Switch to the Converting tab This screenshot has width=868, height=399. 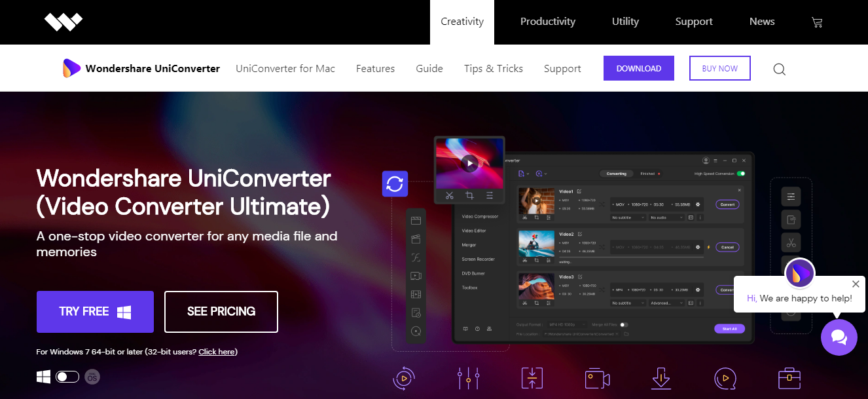click(x=616, y=174)
